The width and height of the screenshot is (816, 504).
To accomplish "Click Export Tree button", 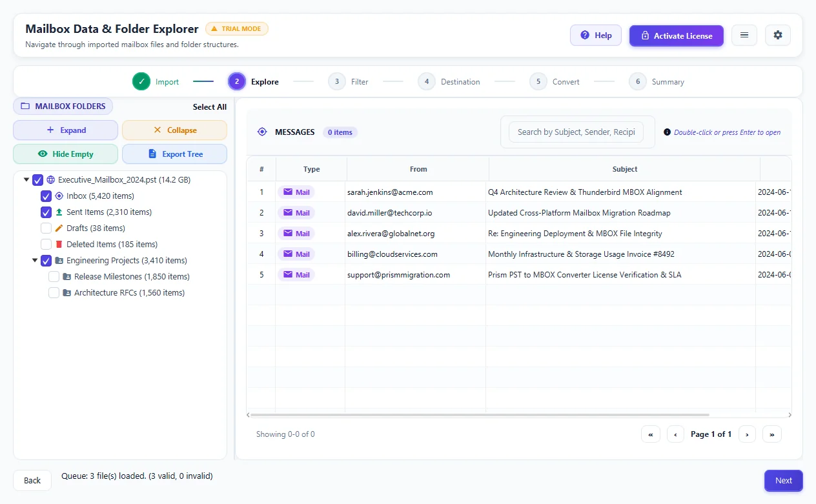I will click(x=174, y=154).
